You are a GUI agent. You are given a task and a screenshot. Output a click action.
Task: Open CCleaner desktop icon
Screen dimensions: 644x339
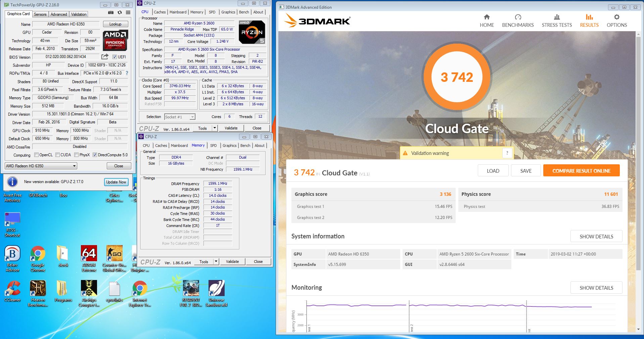pyautogui.click(x=12, y=291)
